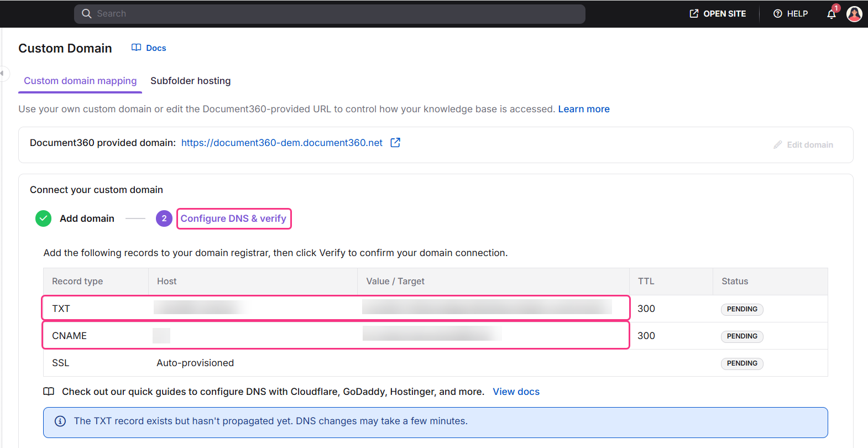Click the 300 TTL in TXT row
Screen dimensions: 868x448
point(646,309)
